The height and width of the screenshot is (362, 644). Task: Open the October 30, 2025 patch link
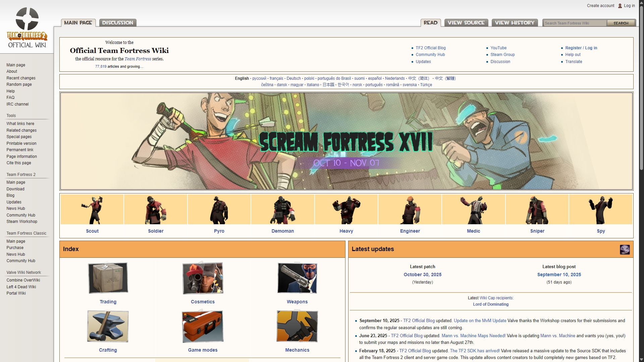coord(422,275)
